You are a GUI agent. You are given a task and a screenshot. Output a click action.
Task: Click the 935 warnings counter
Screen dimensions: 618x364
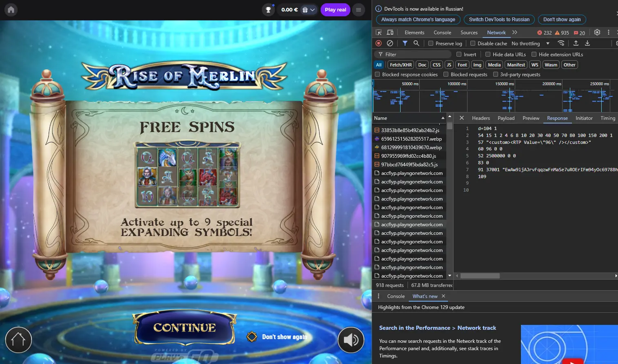562,33
